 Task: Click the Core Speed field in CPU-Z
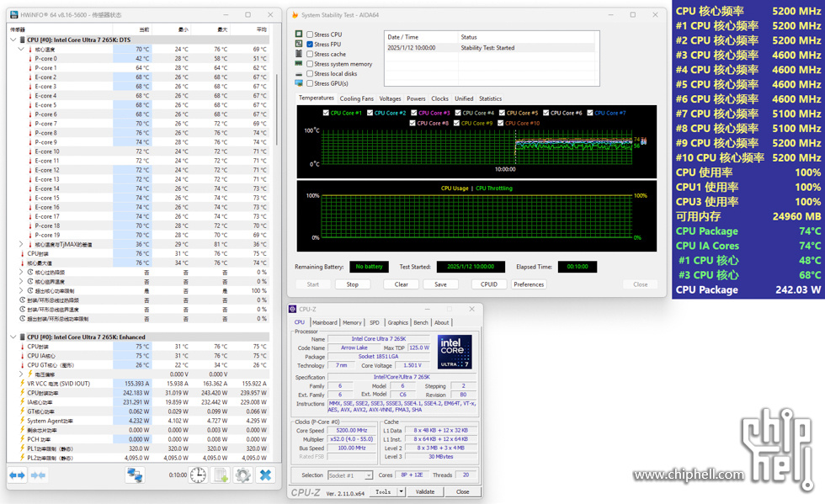[x=352, y=430]
